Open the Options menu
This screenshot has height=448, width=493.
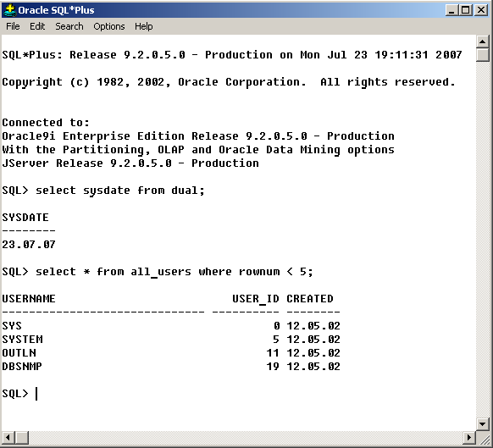click(109, 26)
